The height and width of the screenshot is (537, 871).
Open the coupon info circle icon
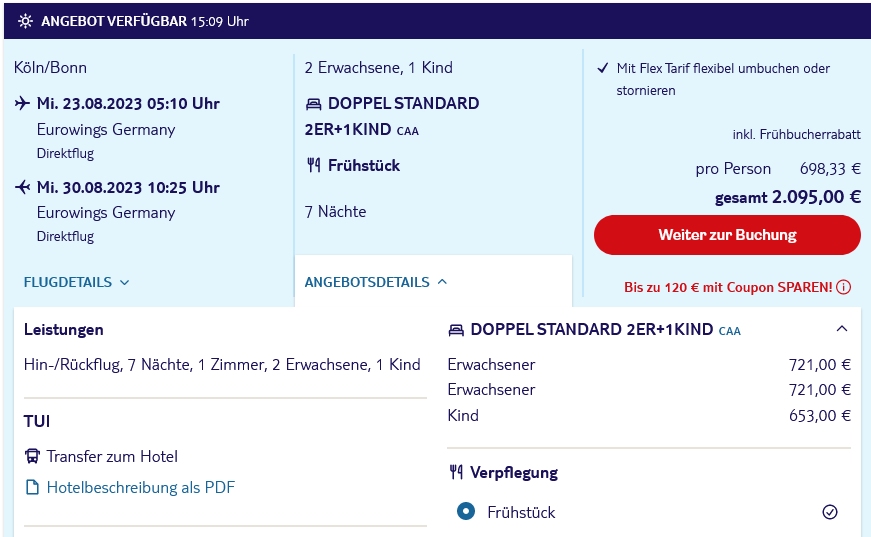(x=843, y=287)
